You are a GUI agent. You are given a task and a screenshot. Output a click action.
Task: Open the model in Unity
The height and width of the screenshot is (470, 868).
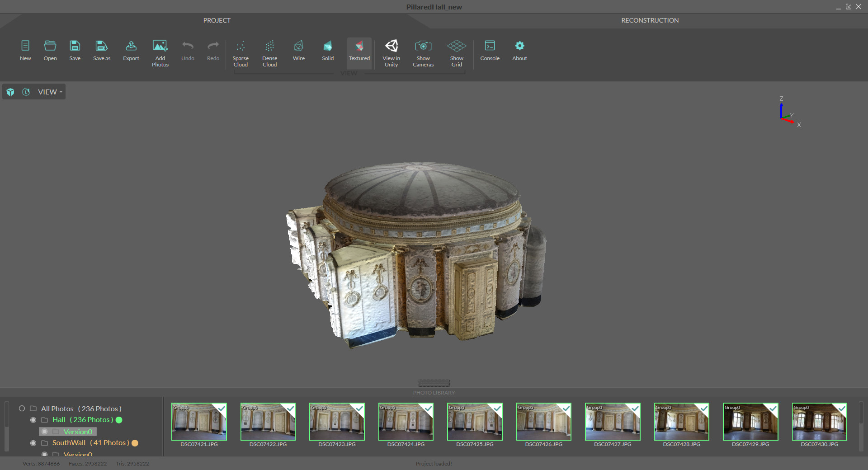(391, 52)
